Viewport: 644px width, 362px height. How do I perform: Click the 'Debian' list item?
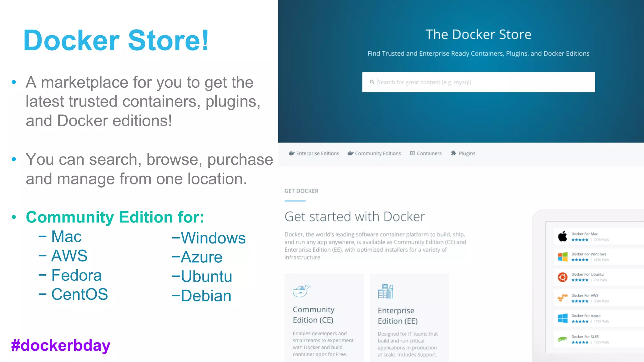(206, 296)
